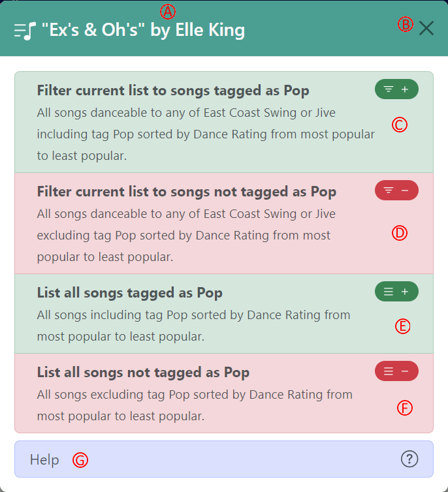Choose "List all songs not tagged as Pop"
448x492 pixels.
[x=143, y=373]
